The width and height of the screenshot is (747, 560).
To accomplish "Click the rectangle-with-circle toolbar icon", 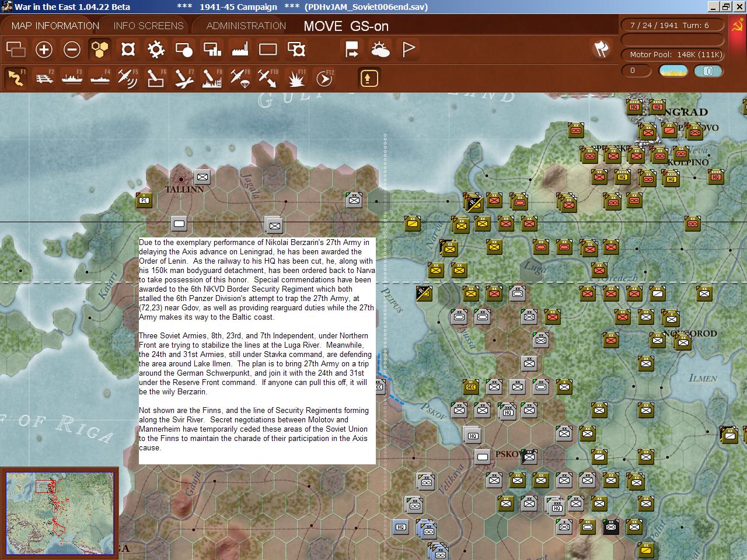I will [x=184, y=50].
